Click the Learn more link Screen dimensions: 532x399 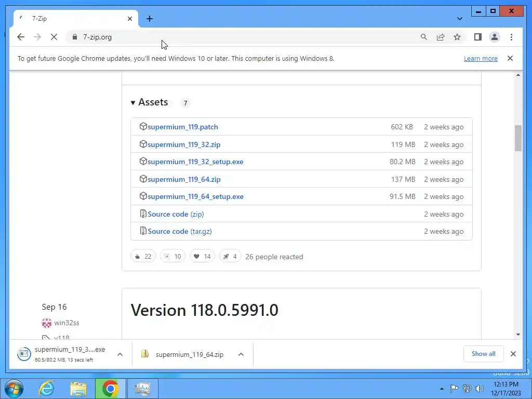pyautogui.click(x=481, y=58)
